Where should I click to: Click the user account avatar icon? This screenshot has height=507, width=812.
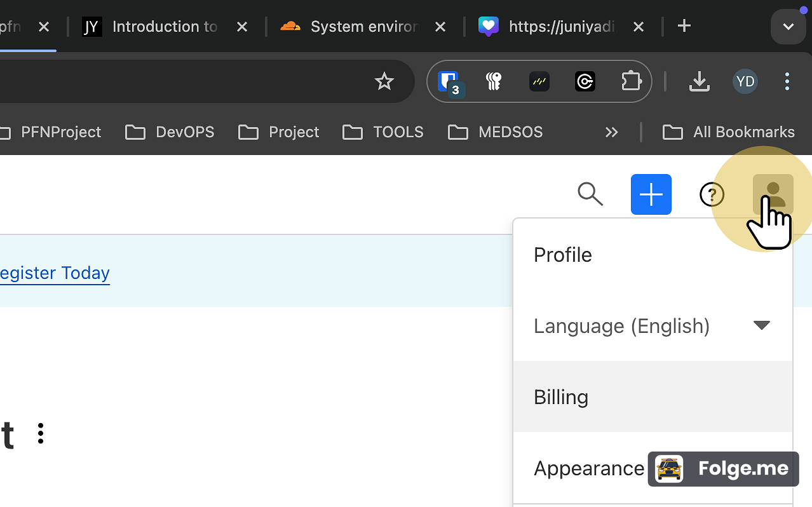point(773,194)
